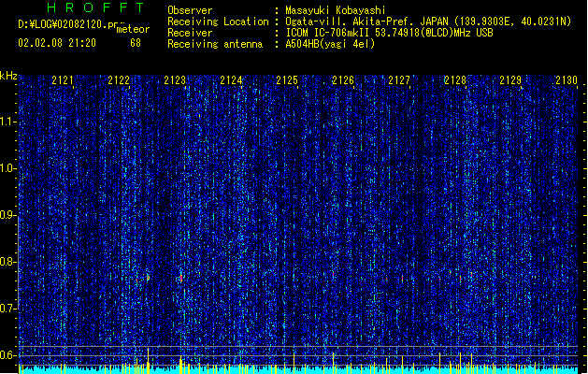Click the date stamp 02.02.08 21:20
Screen dimensions: 588x374
point(57,43)
